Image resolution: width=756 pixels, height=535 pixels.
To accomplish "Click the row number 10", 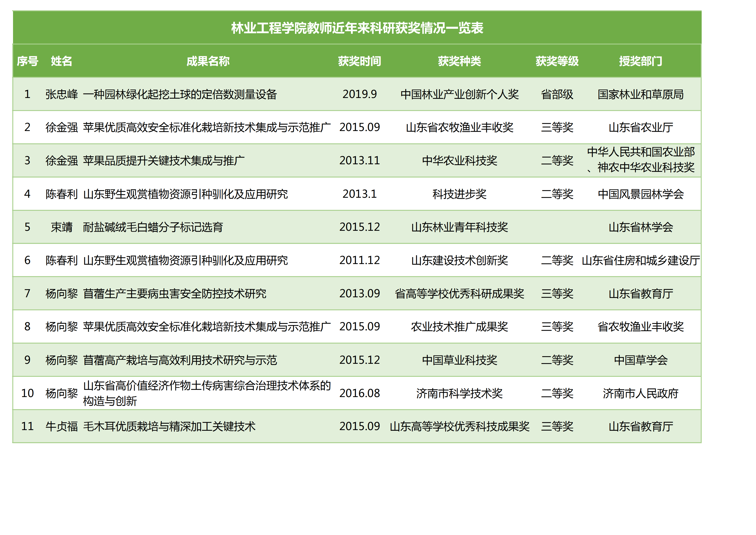I will [x=28, y=393].
